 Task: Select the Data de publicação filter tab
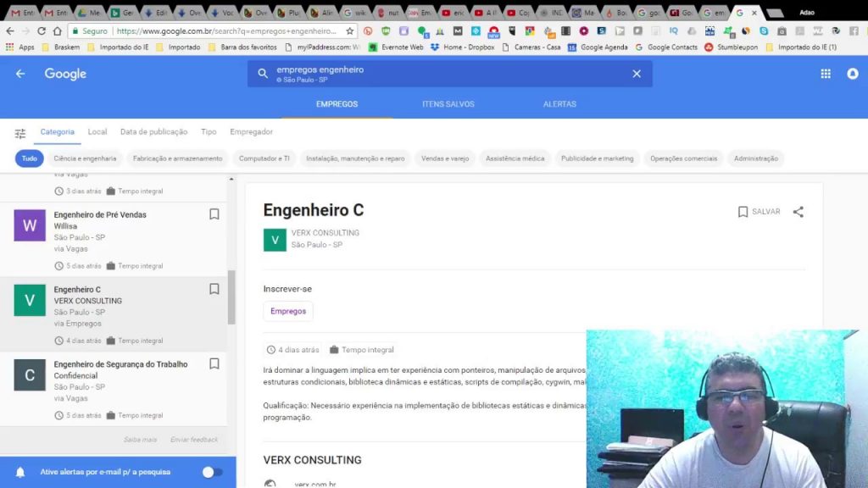tap(154, 131)
